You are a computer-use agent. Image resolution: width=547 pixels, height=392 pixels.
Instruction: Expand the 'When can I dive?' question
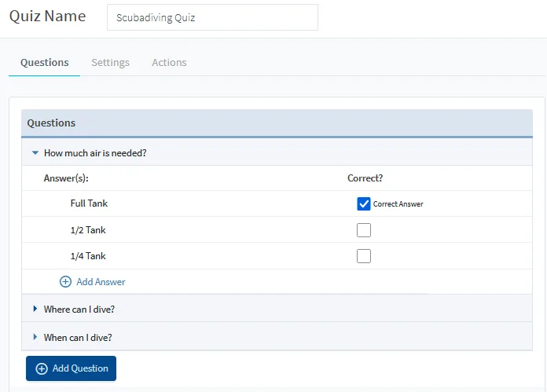35,337
